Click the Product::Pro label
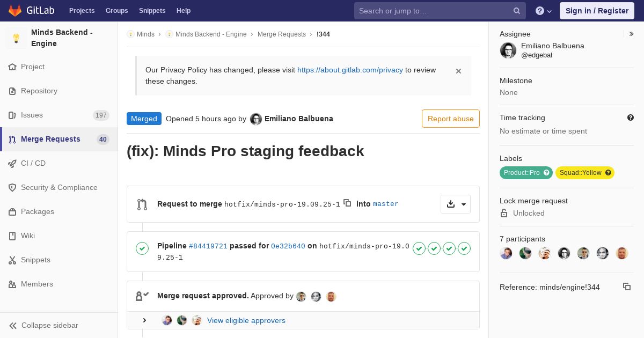 [x=526, y=173]
